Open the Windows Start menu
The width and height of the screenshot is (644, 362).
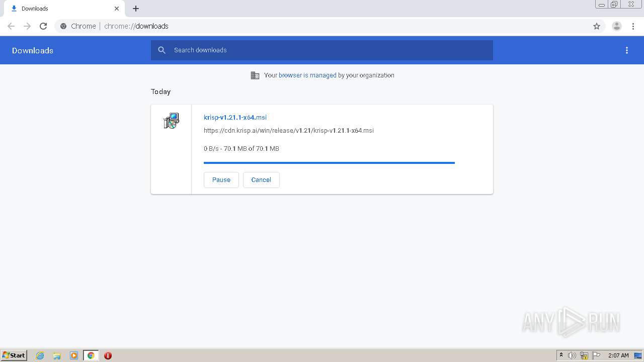[x=14, y=355]
